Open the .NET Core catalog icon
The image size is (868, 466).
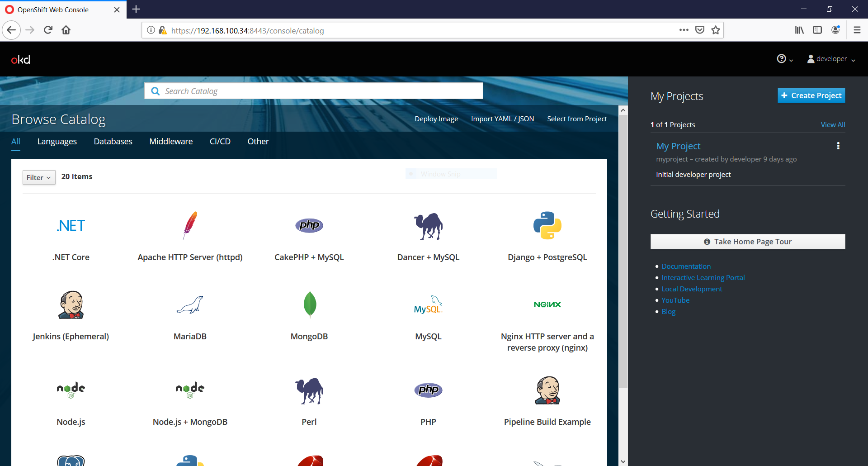[71, 225]
